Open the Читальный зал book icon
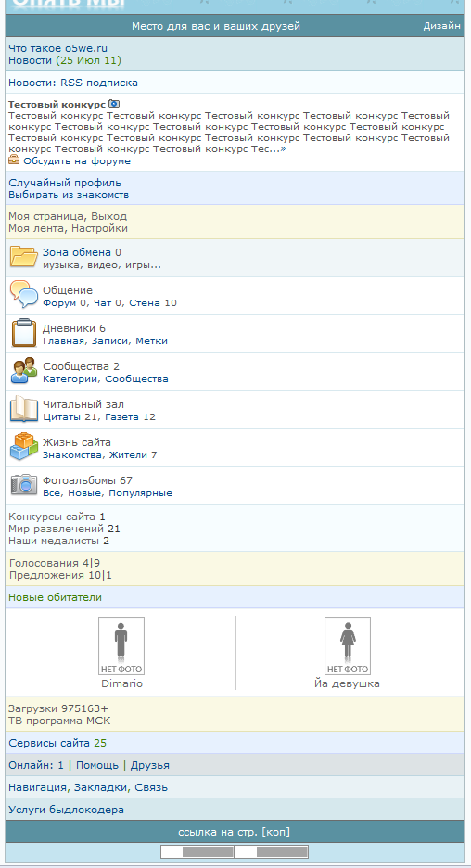 coord(24,409)
